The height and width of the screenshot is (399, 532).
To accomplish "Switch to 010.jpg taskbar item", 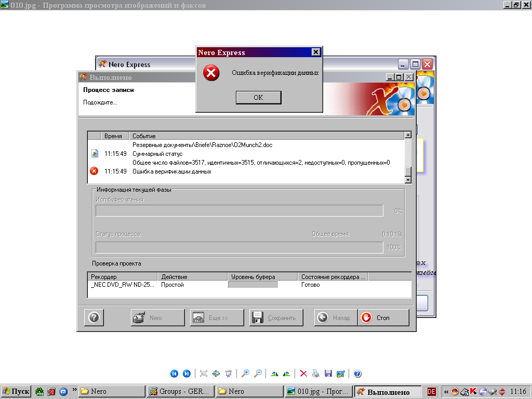I will [318, 392].
